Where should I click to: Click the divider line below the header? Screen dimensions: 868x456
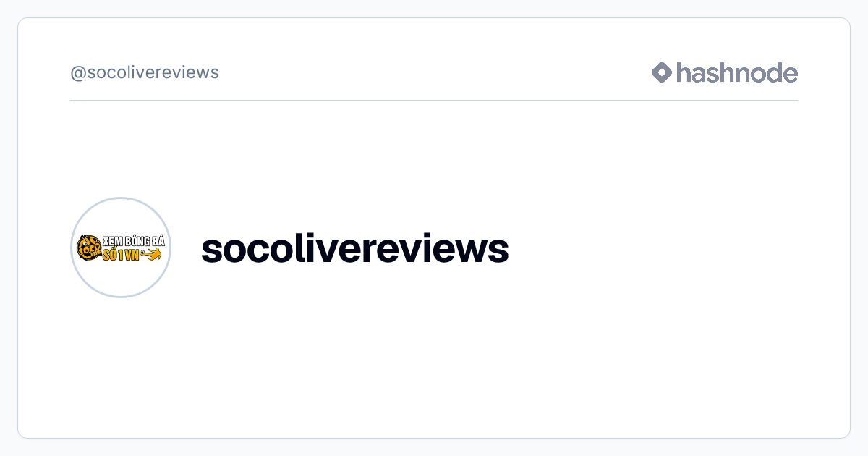point(434,100)
